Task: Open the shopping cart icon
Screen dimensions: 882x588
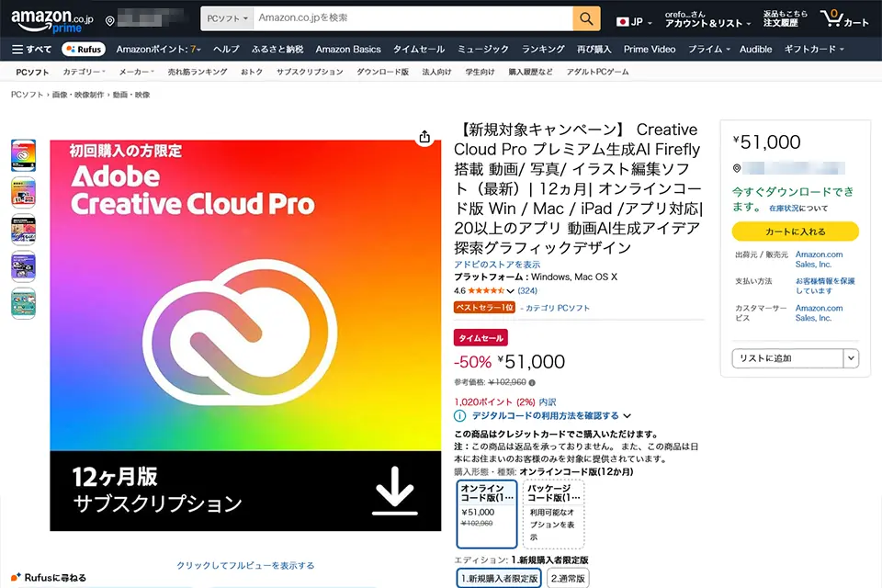Action: click(847, 18)
